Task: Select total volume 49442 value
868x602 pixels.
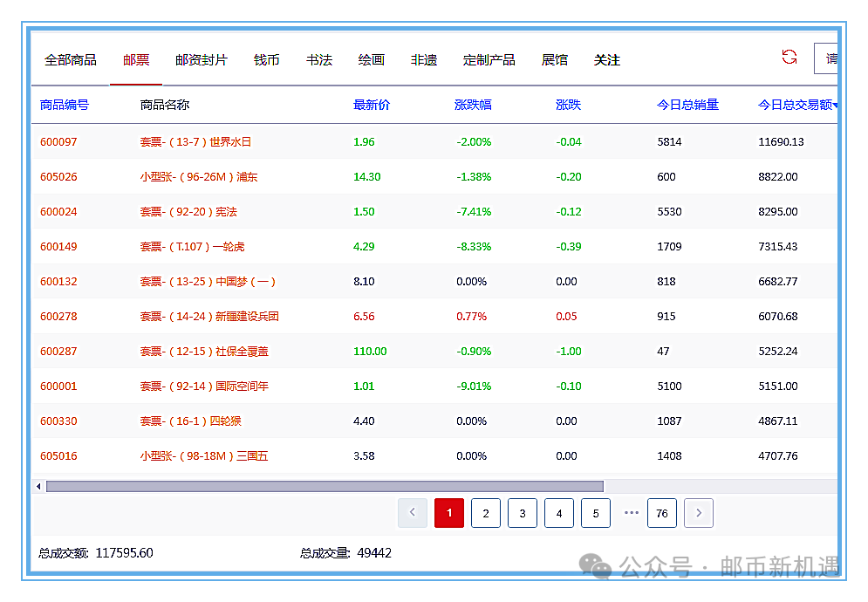Action: 374,553
